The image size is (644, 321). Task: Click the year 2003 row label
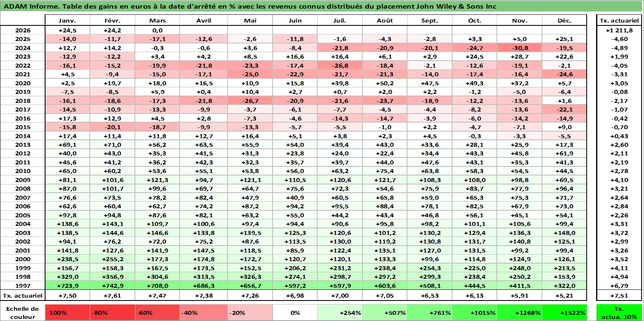(x=23, y=233)
